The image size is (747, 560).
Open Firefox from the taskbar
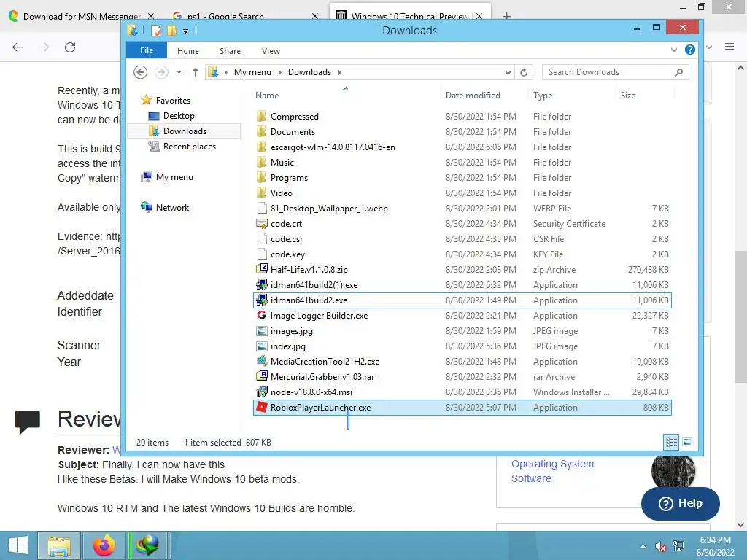pos(104,545)
